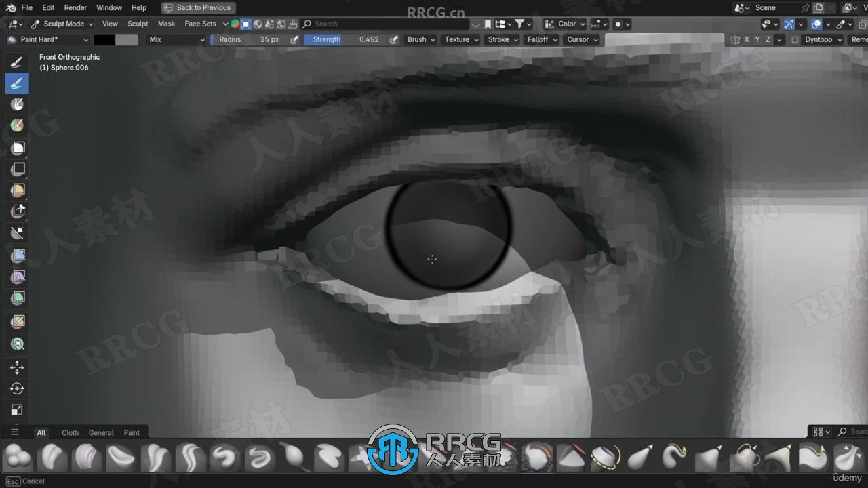Viewport: 868px width, 488px height.
Task: Select the Box Mask tool
Action: (17, 148)
